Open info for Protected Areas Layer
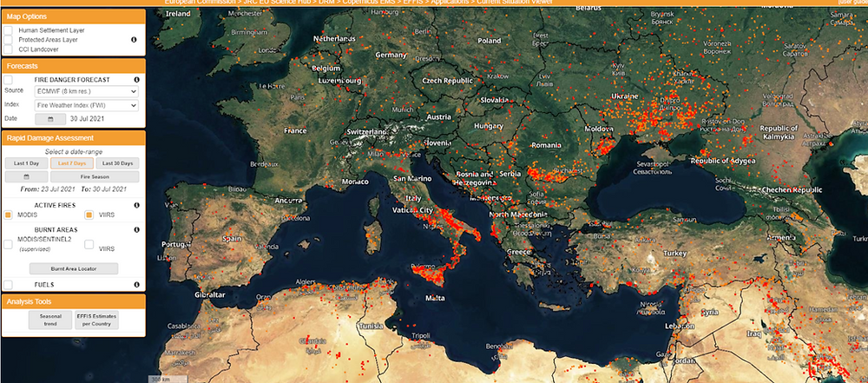This screenshot has width=868, height=383. [x=134, y=40]
